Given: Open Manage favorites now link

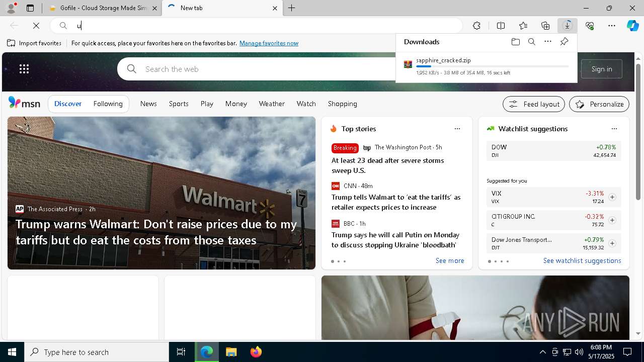Looking at the screenshot, I should pos(269,43).
